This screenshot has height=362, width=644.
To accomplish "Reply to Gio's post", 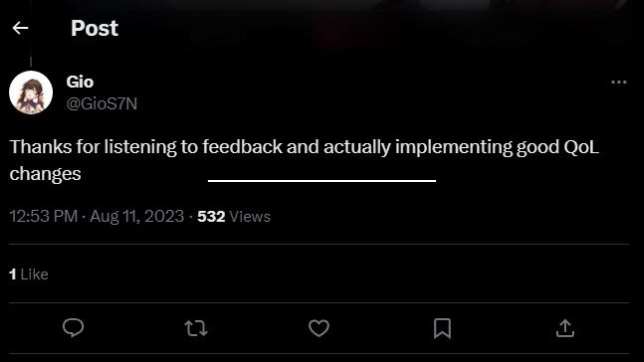I will coord(73,328).
